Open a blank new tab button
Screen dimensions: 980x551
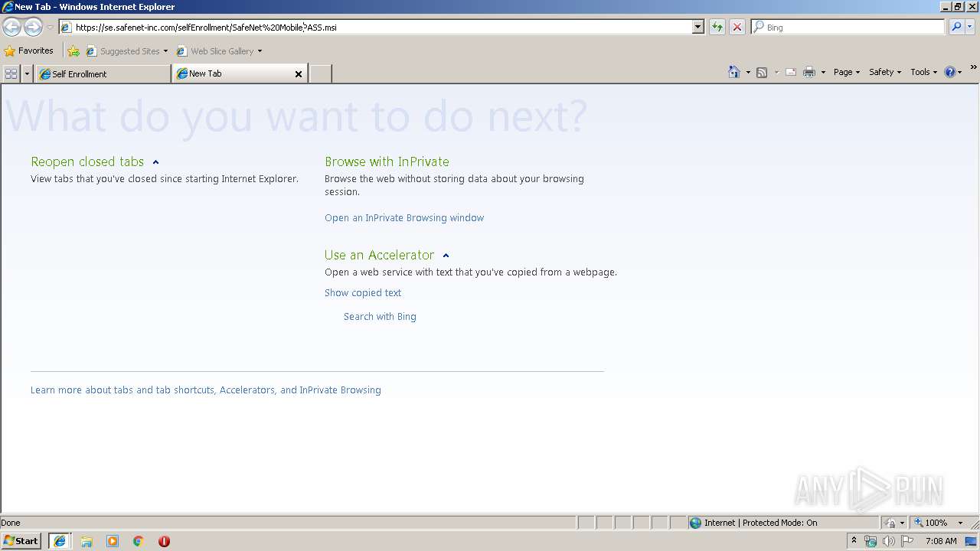320,74
